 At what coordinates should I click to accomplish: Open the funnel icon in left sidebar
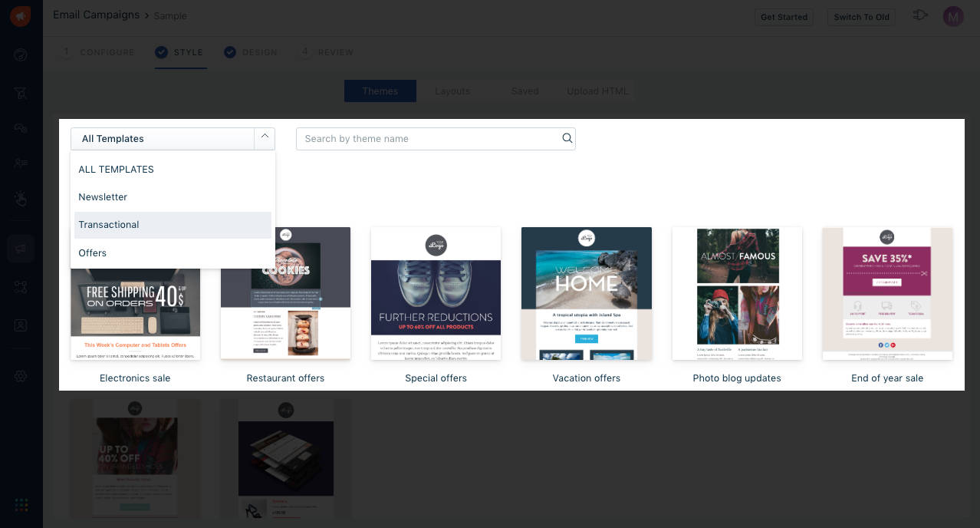point(21,93)
